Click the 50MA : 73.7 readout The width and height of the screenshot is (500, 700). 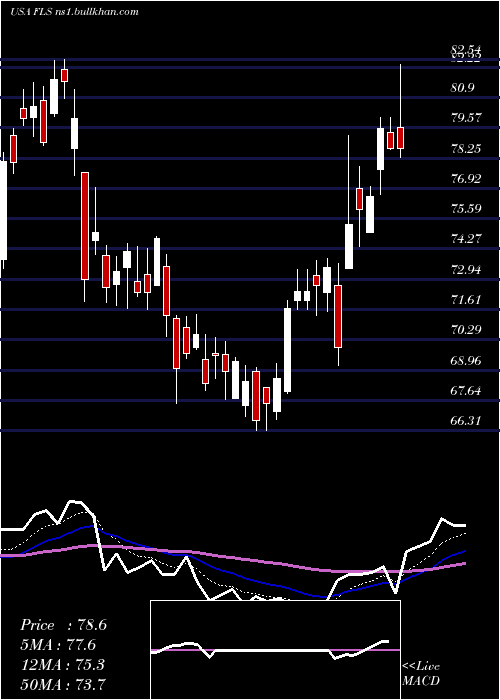click(63, 684)
